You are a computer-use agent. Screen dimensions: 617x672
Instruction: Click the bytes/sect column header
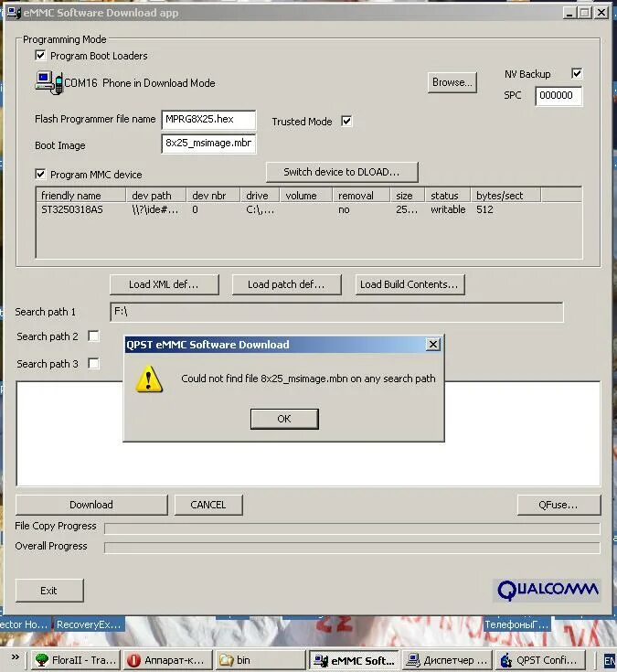point(505,196)
